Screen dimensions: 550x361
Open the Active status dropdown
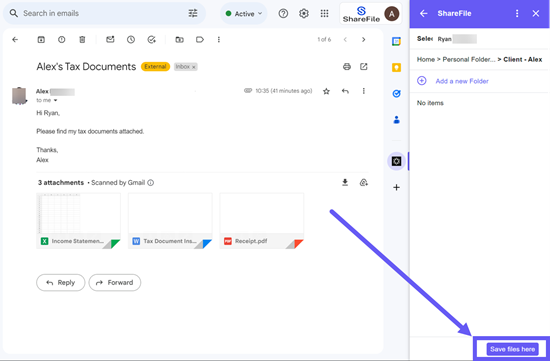(244, 14)
